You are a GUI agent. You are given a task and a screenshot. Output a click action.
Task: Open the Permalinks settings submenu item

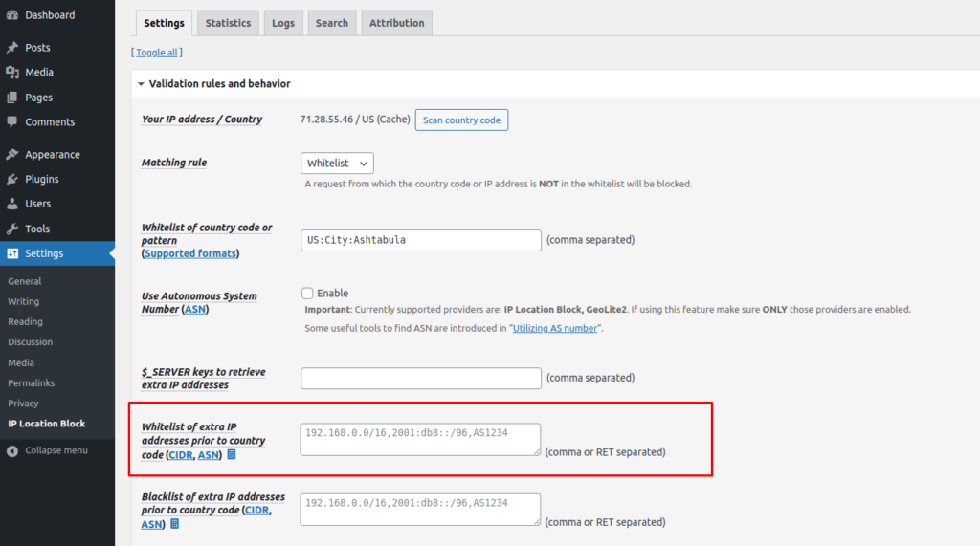tap(31, 382)
